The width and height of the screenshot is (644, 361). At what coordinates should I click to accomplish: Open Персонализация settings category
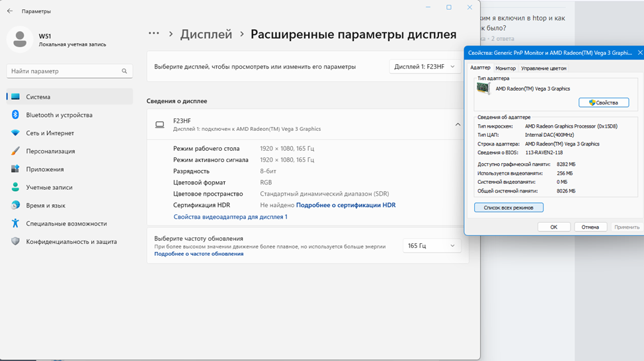(x=70, y=151)
